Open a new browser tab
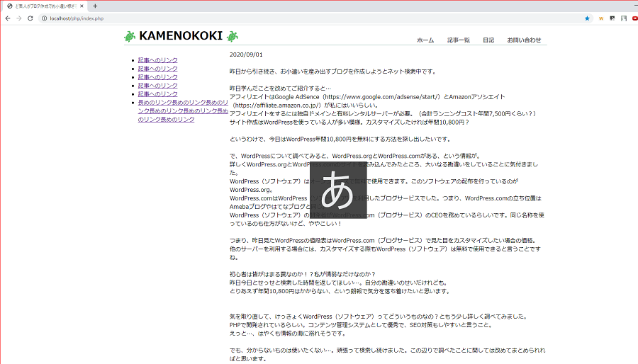Screen dimensions: 638x364 [x=95, y=6]
